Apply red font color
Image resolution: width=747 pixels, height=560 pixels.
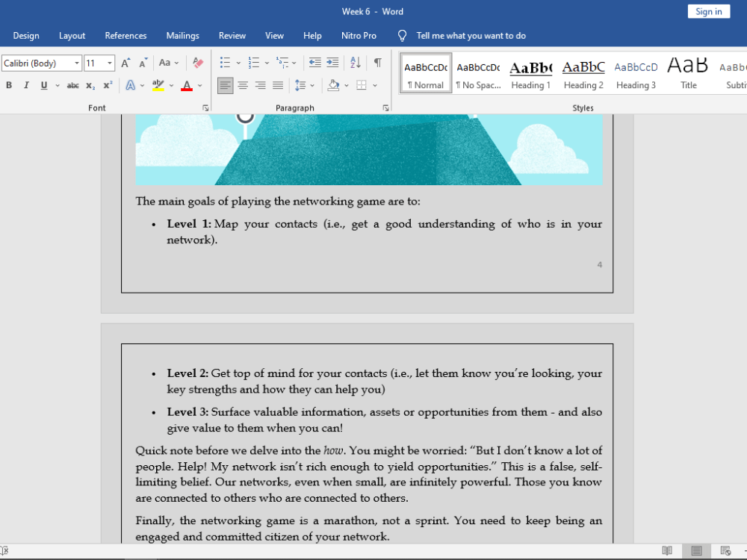tap(187, 85)
